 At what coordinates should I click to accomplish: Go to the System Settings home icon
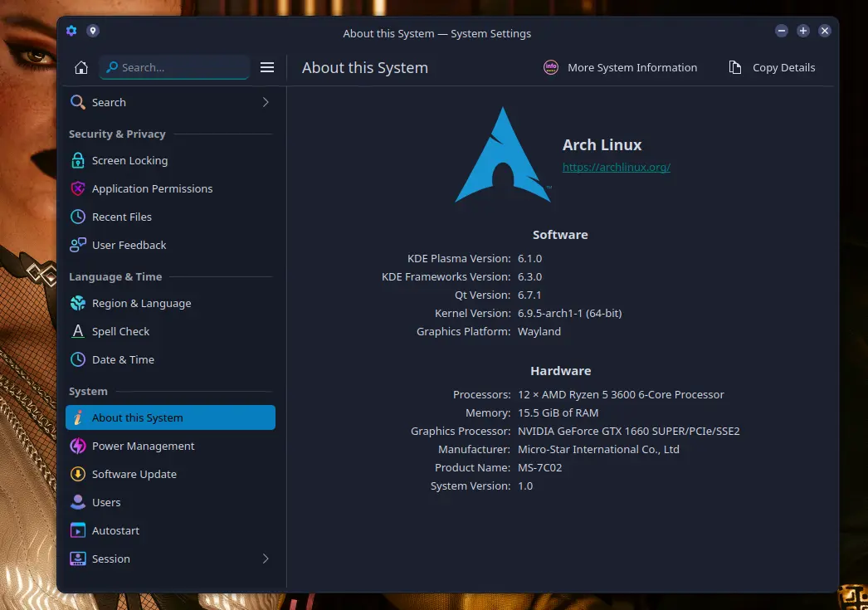81,67
